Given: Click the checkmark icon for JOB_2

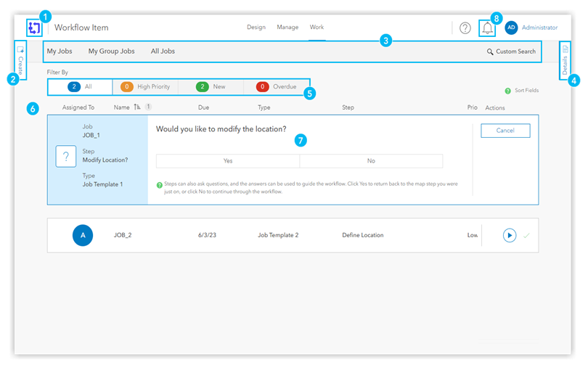Looking at the screenshot, I should point(527,236).
